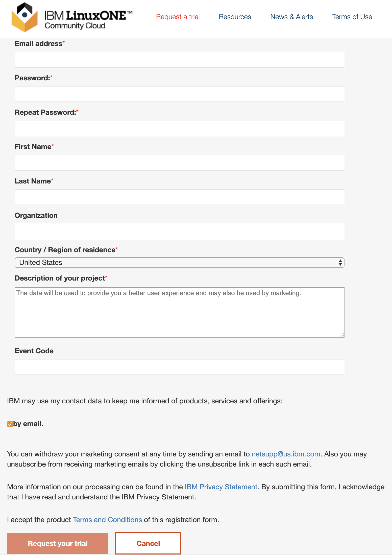This screenshot has height=555, width=392.
Task: Click the Organization input field
Action: tap(179, 232)
